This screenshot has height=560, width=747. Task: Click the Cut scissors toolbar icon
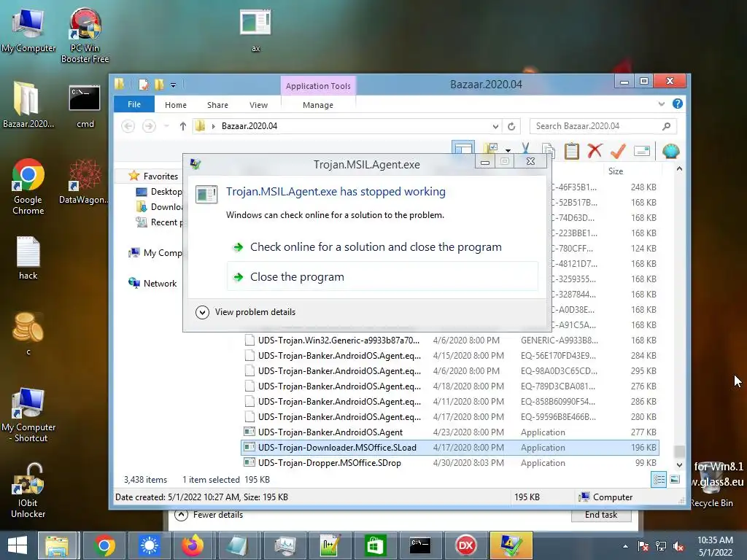click(x=525, y=149)
